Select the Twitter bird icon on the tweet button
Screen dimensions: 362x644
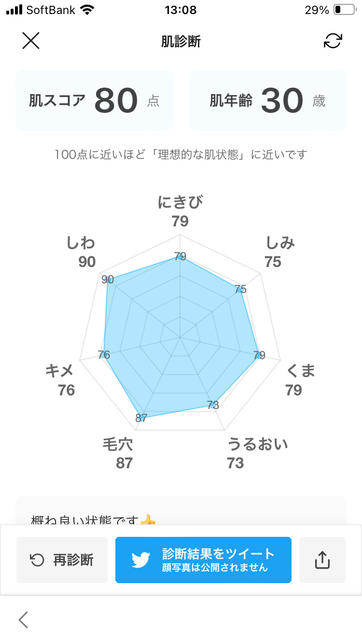[x=140, y=560]
